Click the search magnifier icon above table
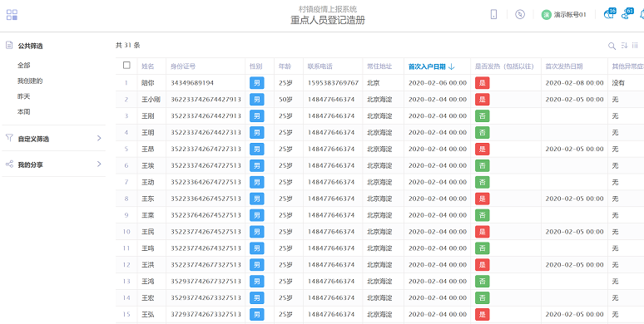Image resolution: width=644 pixels, height=324 pixels. pos(612,46)
